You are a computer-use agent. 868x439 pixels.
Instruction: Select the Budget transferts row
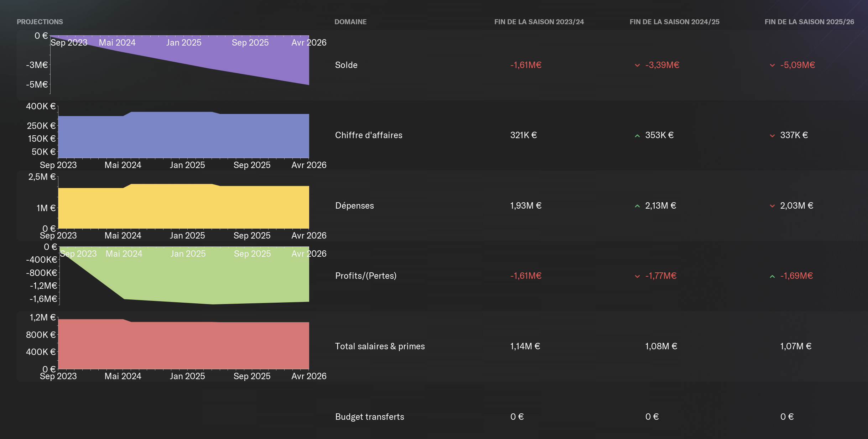(x=442, y=417)
